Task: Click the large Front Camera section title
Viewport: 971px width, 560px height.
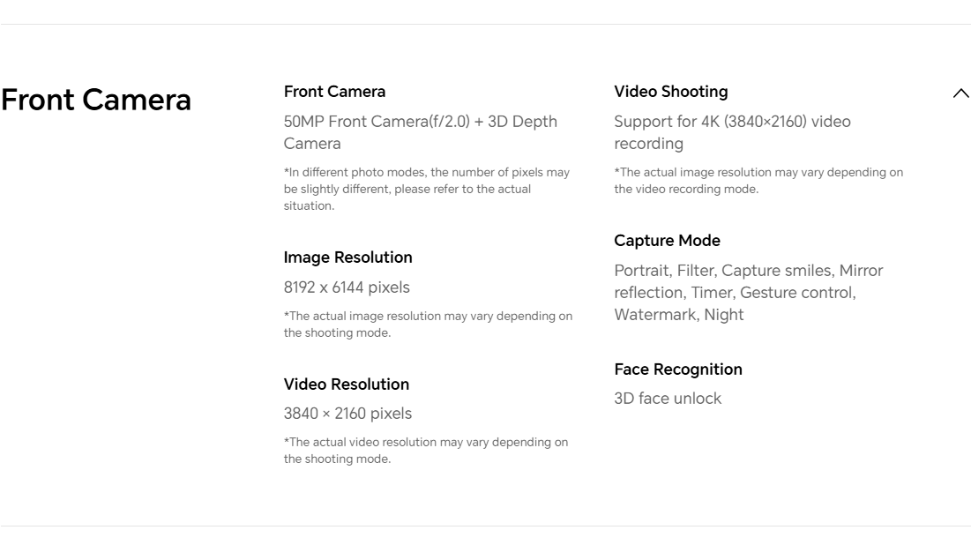Action: pyautogui.click(x=96, y=100)
